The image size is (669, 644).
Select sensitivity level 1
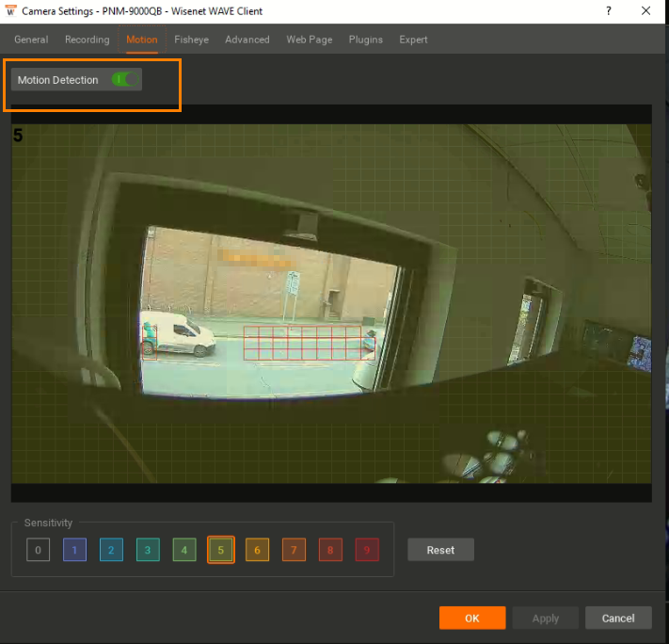[x=74, y=550]
